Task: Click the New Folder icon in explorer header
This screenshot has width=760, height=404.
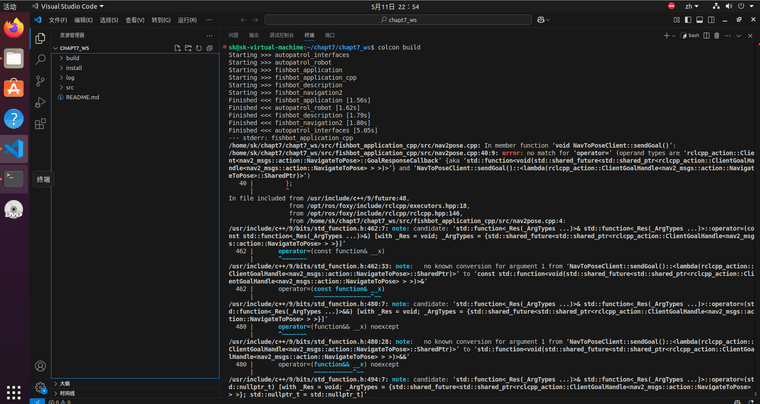Action: (x=188, y=48)
